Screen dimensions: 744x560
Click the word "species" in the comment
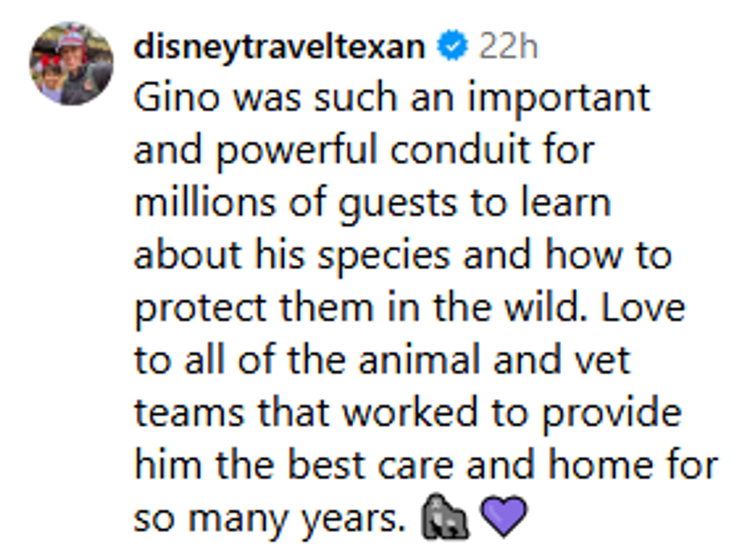click(385, 256)
